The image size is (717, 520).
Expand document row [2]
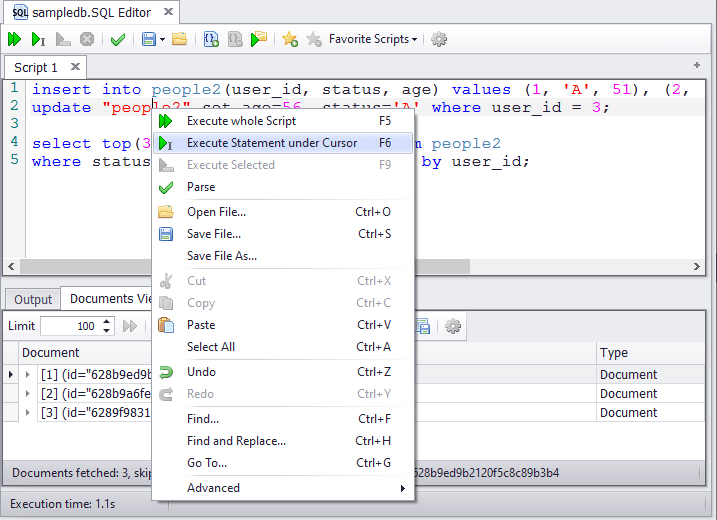click(x=27, y=393)
